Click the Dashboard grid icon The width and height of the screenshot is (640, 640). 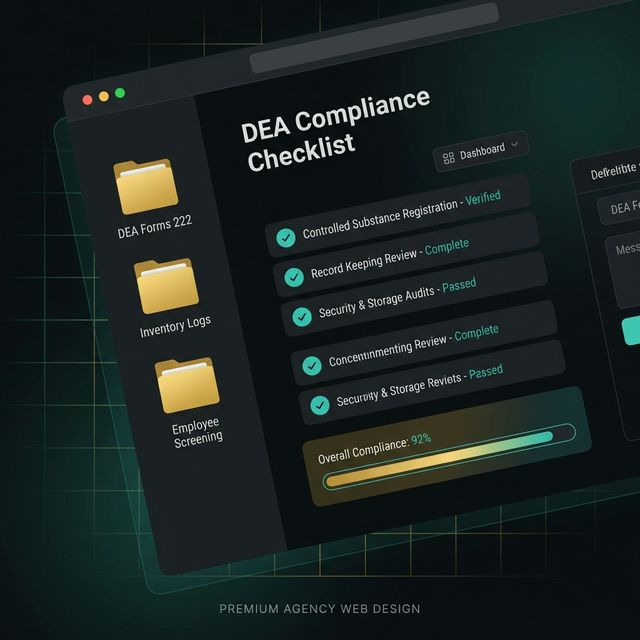pos(449,158)
